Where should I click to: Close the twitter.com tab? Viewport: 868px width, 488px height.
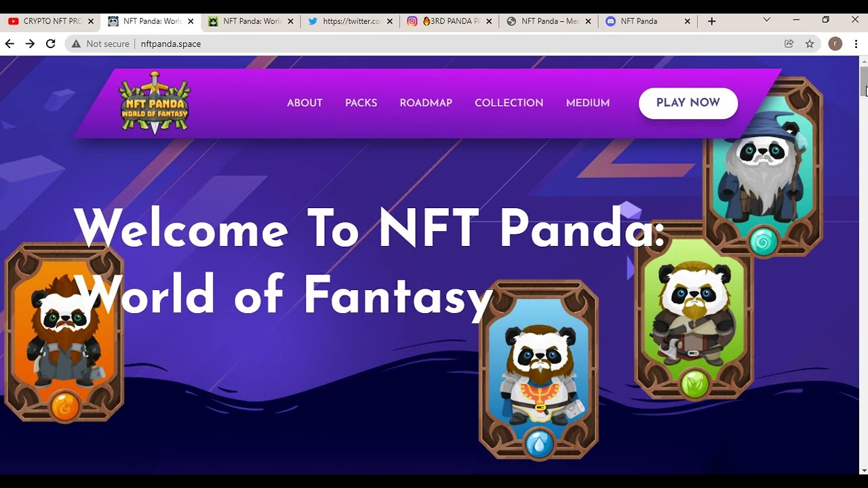[390, 21]
